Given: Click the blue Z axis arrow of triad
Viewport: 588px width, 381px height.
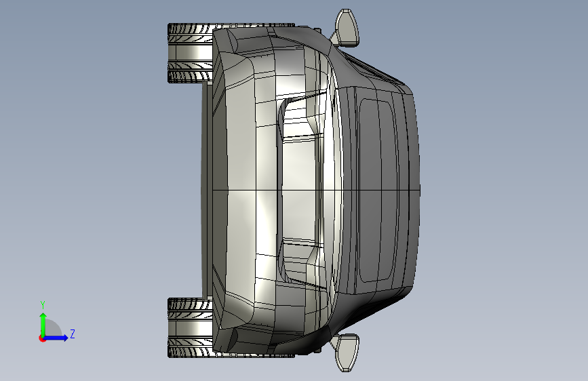Looking at the screenshot, I should coord(57,338).
